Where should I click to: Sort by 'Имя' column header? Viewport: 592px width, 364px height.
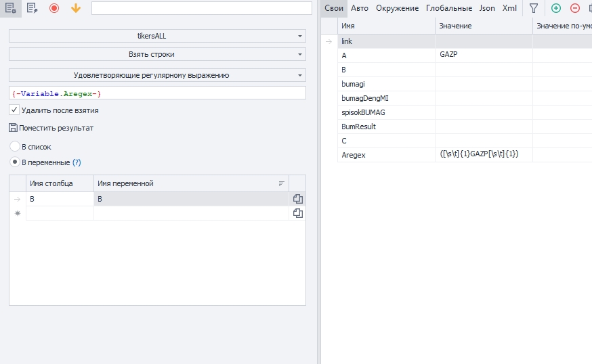tap(386, 25)
